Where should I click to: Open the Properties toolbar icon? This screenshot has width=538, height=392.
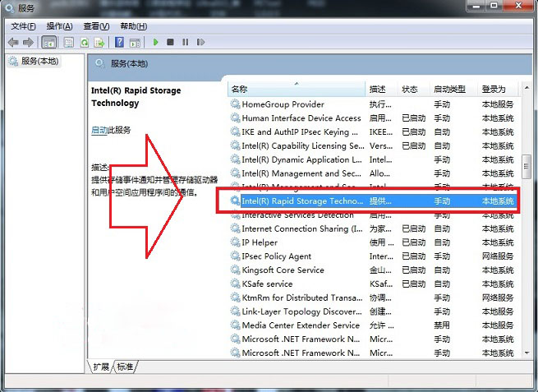(x=69, y=43)
